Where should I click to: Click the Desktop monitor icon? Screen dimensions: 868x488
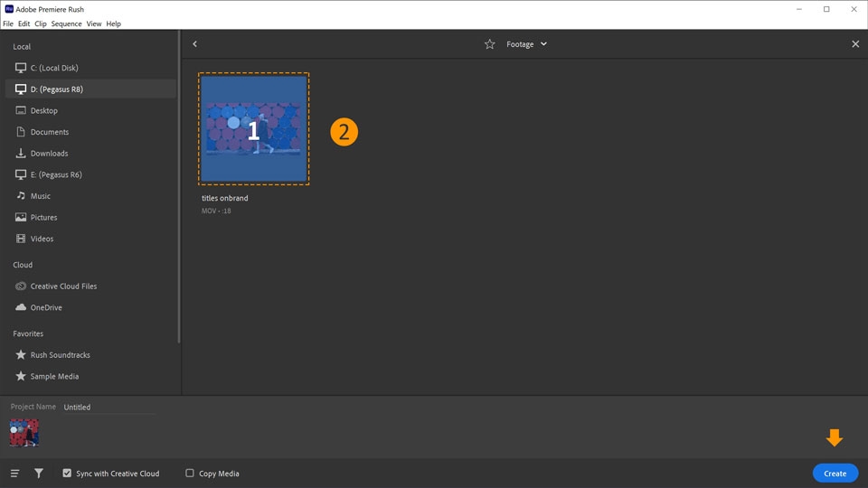[21, 110]
